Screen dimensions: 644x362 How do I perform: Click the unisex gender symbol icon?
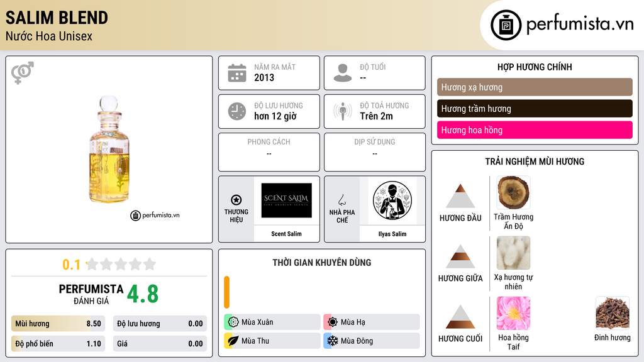pos(22,73)
